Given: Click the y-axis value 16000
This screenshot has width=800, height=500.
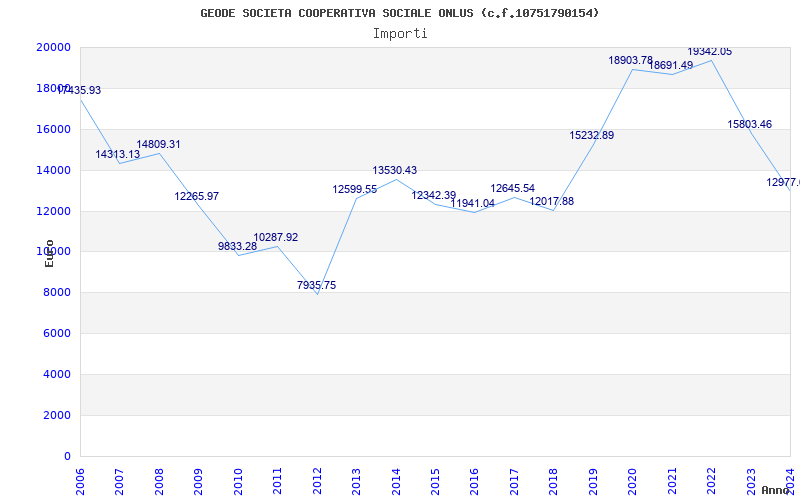Looking at the screenshot, I should pyautogui.click(x=53, y=129).
